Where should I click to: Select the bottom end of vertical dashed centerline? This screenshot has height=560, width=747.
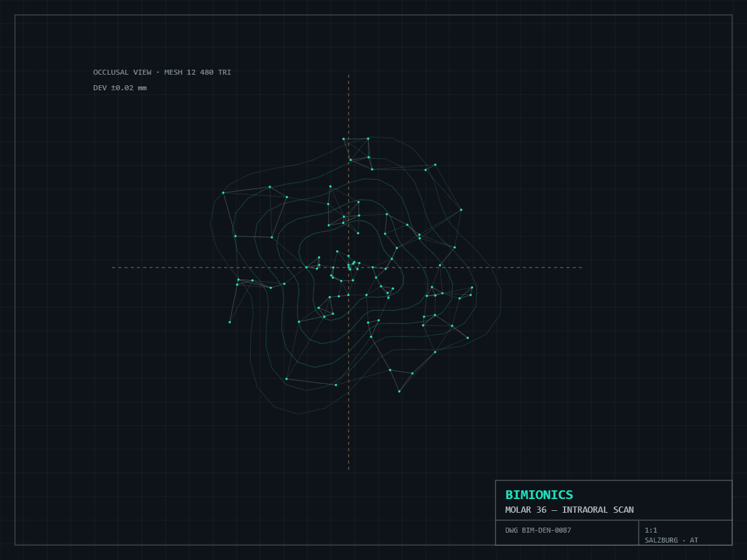tap(349, 469)
